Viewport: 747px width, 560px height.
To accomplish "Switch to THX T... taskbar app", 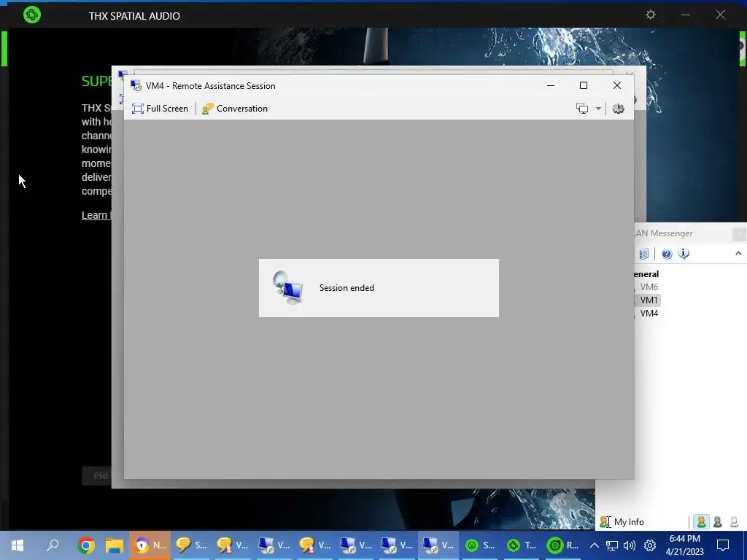I will coord(521,545).
